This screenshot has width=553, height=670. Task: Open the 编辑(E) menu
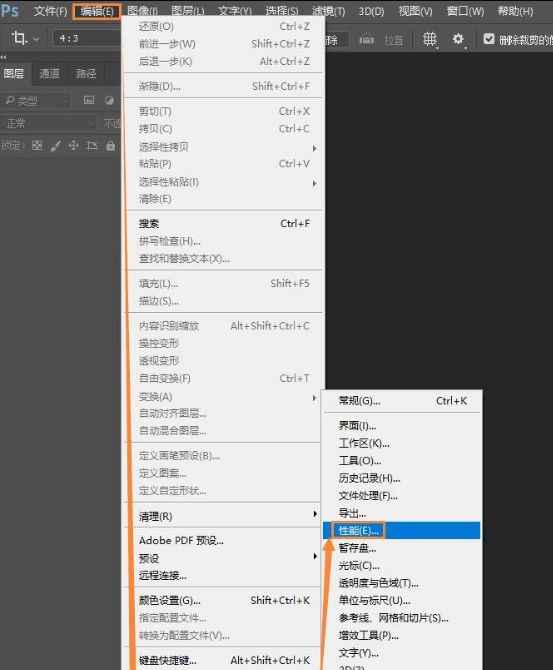click(97, 11)
